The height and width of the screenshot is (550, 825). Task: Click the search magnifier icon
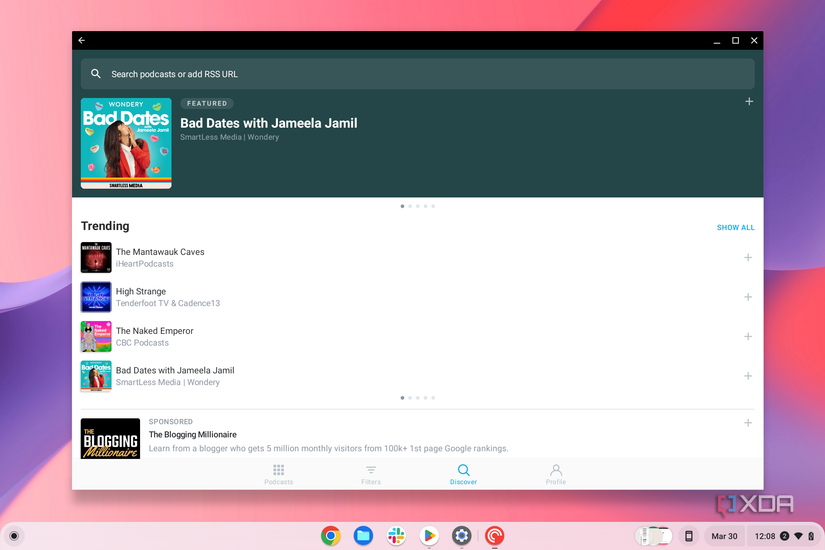96,74
